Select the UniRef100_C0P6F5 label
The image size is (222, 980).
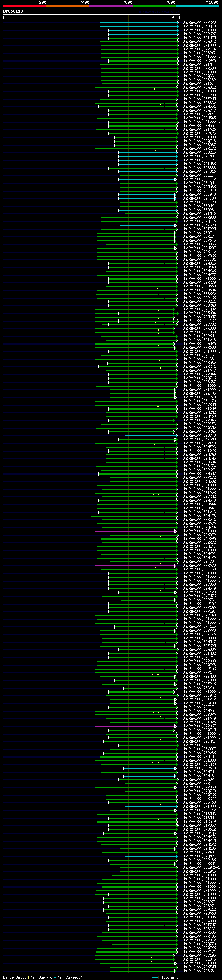pyautogui.click(x=199, y=241)
